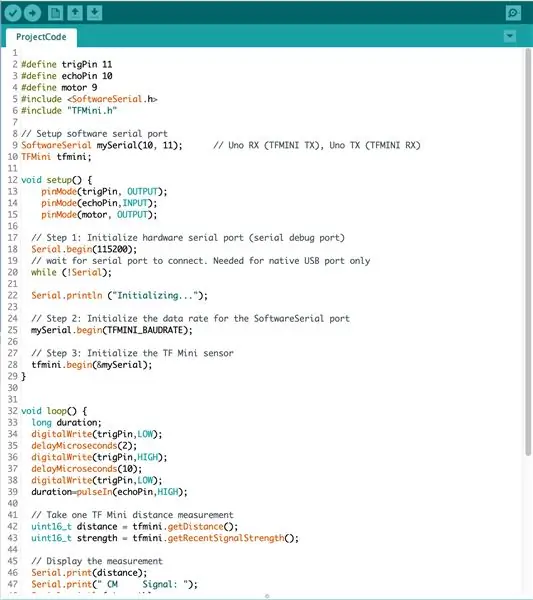Image resolution: width=533 pixels, height=600 pixels.
Task: Switch to the ProjectCode tab
Action: 41,37
